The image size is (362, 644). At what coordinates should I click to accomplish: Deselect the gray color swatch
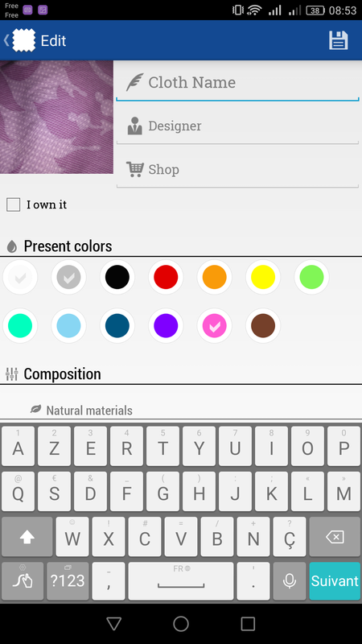[x=68, y=277]
